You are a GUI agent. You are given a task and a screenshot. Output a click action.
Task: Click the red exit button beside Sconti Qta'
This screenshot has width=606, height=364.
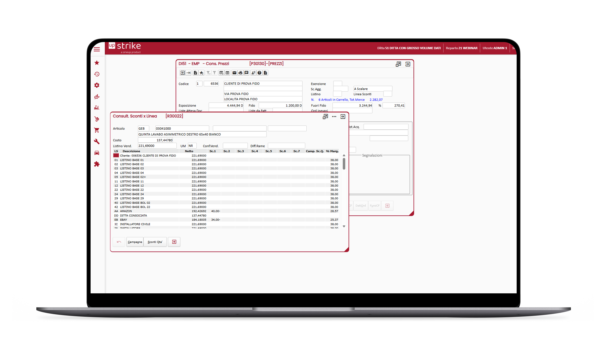point(174,242)
